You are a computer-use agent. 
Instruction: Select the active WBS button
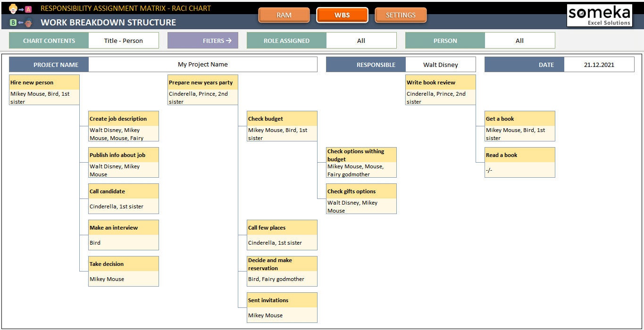click(342, 15)
